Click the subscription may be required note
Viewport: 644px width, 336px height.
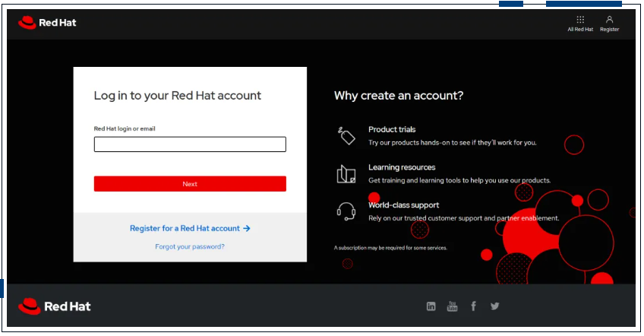click(x=390, y=248)
